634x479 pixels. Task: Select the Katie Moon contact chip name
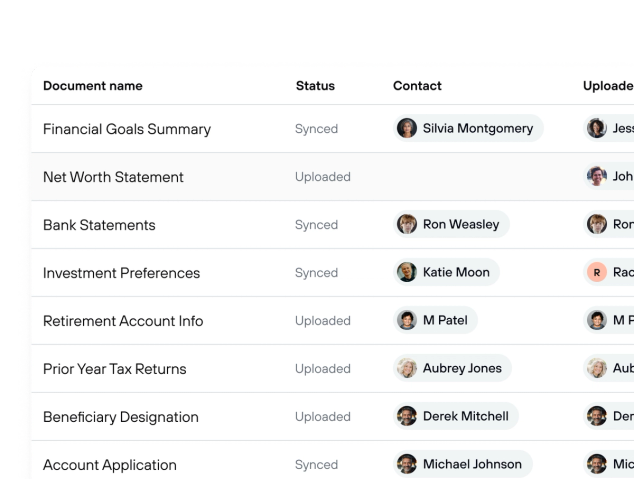pyautogui.click(x=456, y=272)
